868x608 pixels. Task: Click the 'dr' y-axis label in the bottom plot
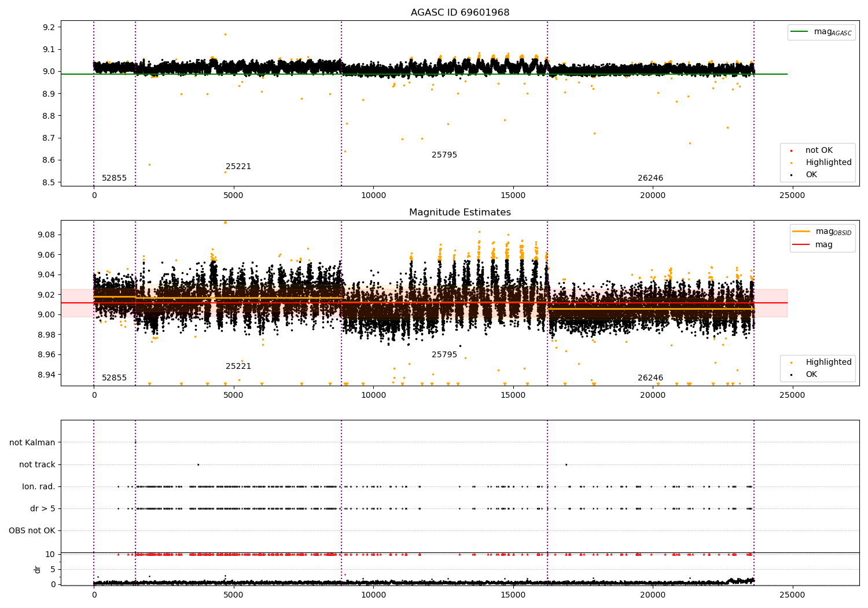pos(38,569)
